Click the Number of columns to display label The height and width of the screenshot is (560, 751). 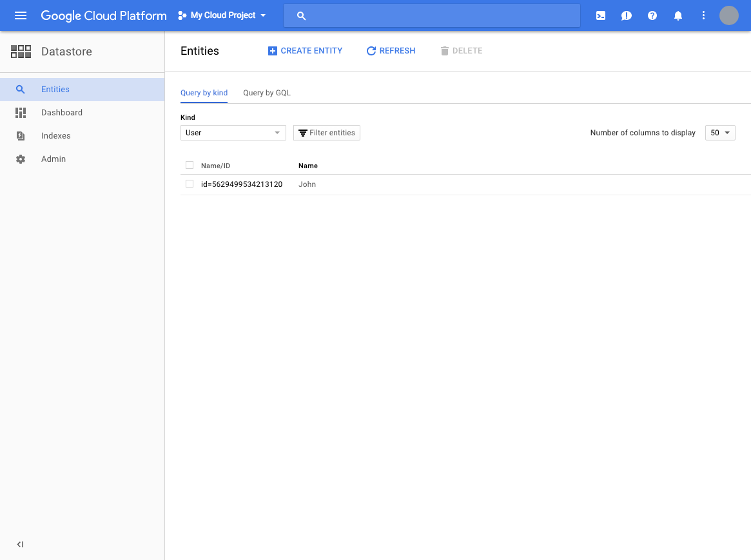(643, 133)
